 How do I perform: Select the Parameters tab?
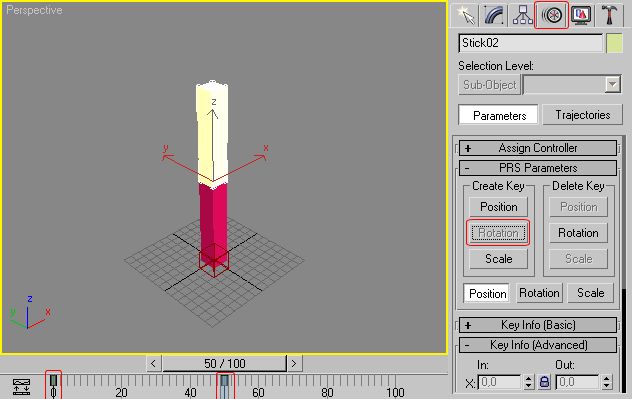[x=499, y=116]
